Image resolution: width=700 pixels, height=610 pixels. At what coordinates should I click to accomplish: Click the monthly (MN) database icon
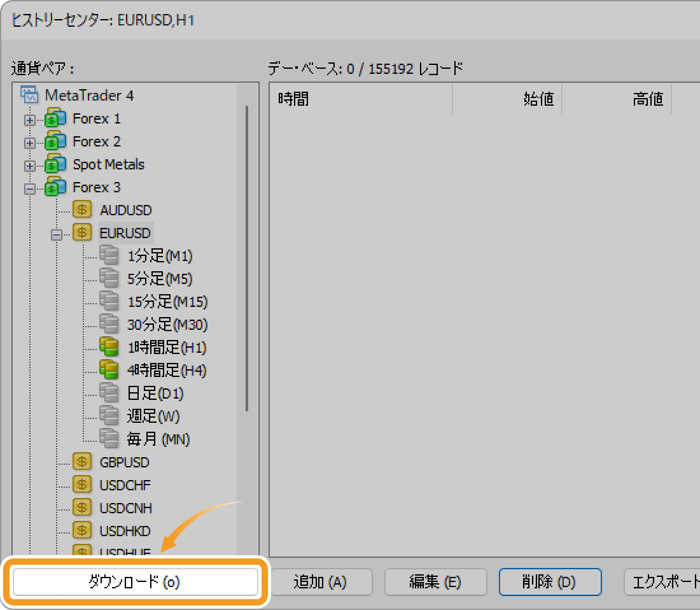109,439
